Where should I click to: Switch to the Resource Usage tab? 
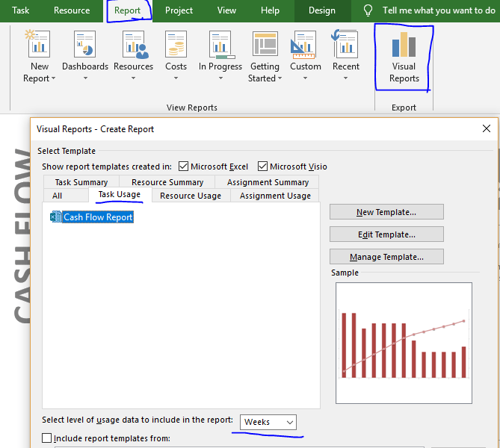coord(190,196)
